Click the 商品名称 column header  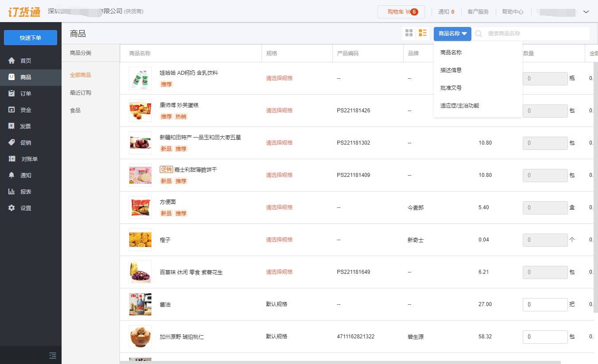[x=140, y=54]
